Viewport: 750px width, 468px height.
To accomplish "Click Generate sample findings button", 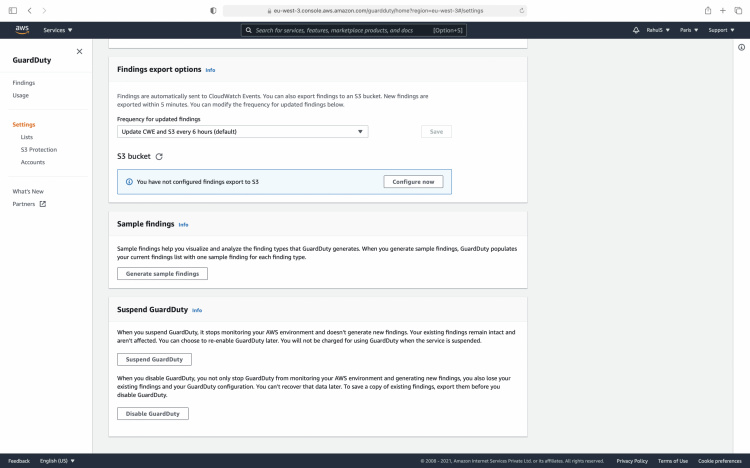I will (162, 273).
